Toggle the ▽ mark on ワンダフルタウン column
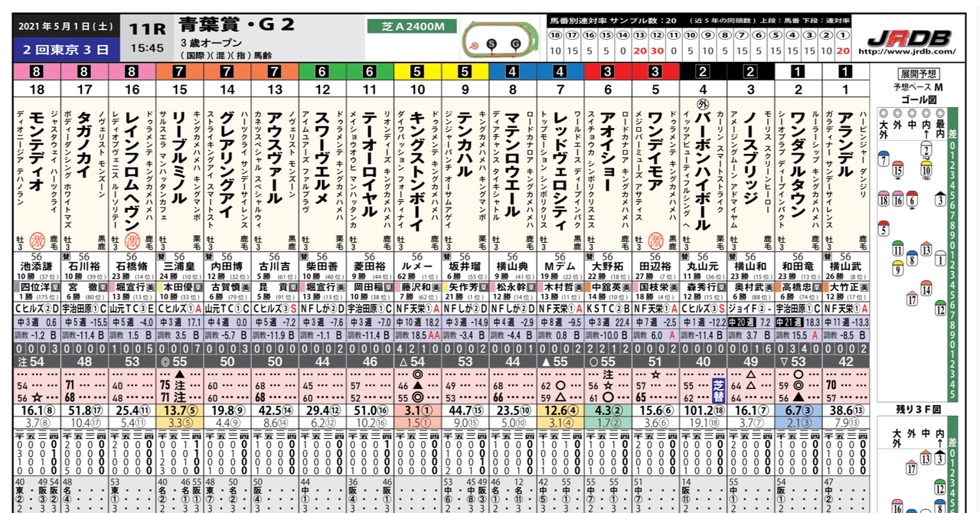The height and width of the screenshot is (513, 980). click(x=784, y=361)
